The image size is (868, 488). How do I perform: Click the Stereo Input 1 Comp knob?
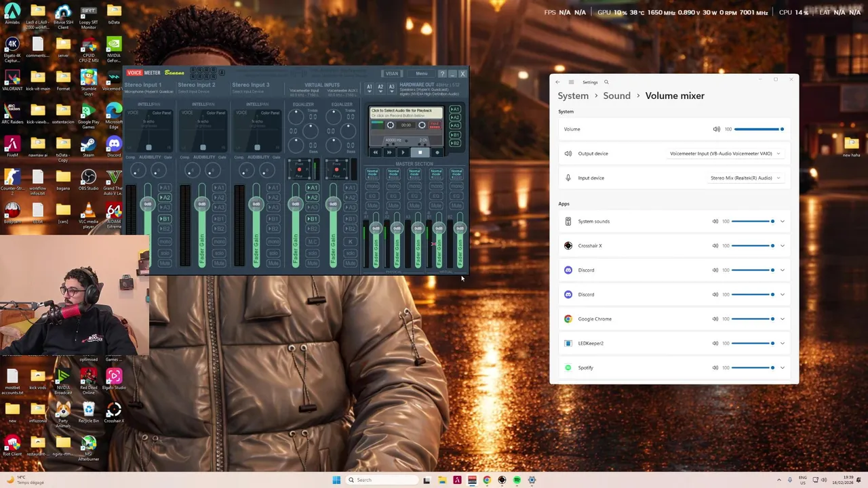click(x=138, y=170)
